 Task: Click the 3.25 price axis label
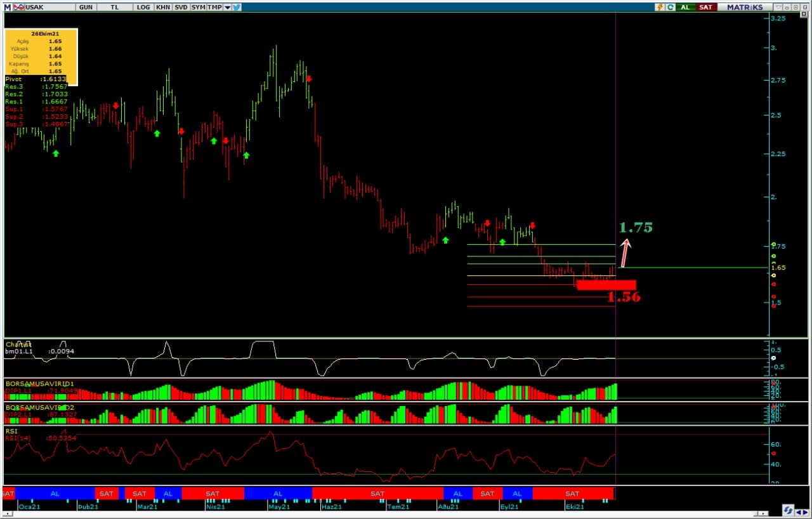[778, 18]
